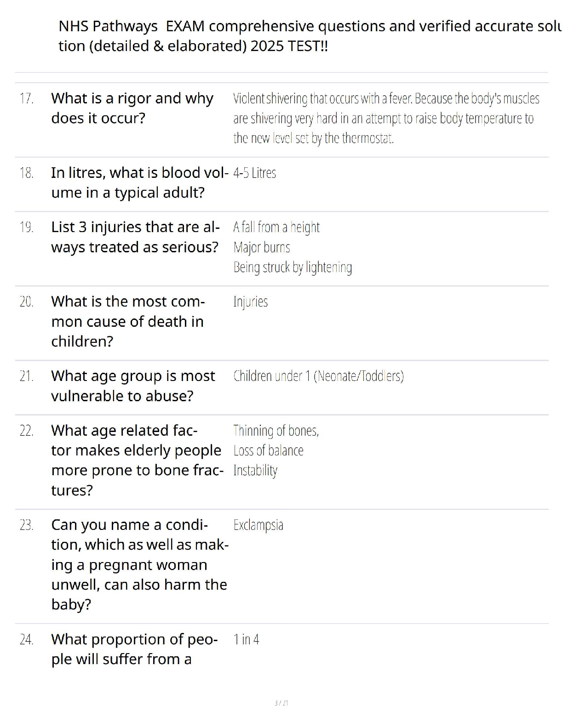Click the answer Thinning of bones
Image resolution: width=563 pixels, height=728 pixels.
[x=276, y=431]
